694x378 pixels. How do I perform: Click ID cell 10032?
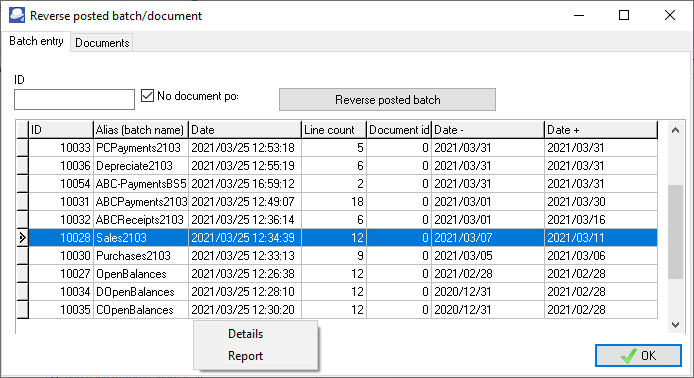coord(61,220)
